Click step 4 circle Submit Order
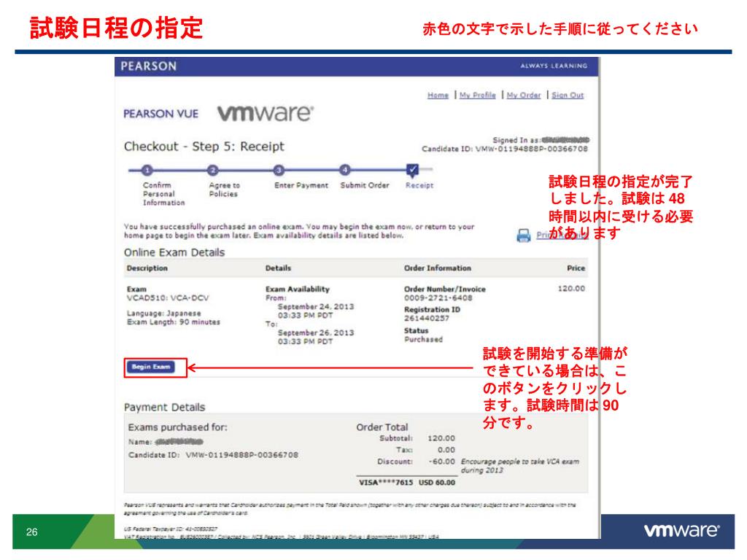Screen dimensions: 747x560 pos(345,170)
